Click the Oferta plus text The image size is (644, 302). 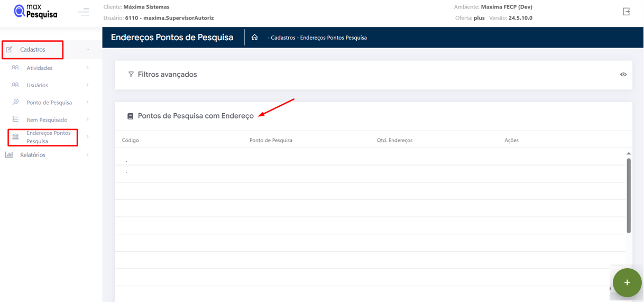click(x=470, y=18)
